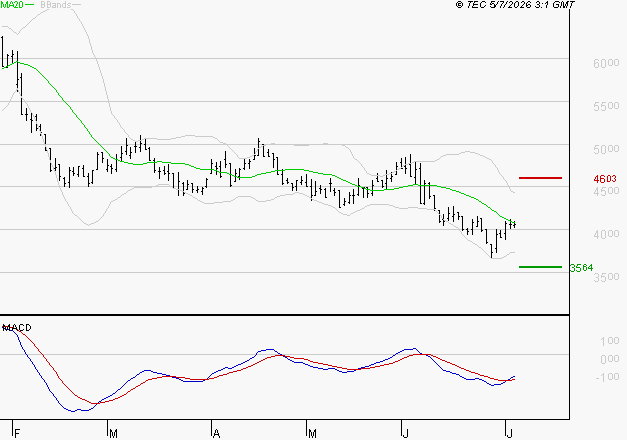Click the green 3564 price label
Image resolution: width=627 pixels, height=440 pixels.
[581, 268]
